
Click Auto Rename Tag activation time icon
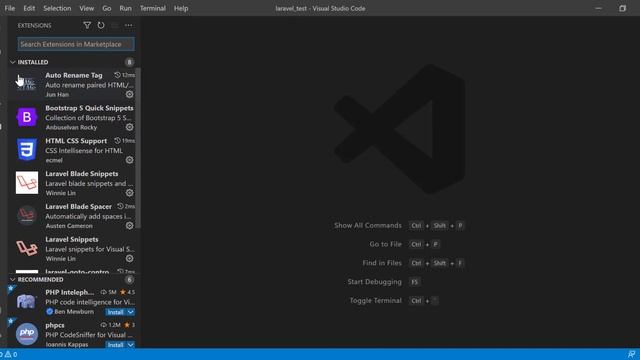point(118,75)
